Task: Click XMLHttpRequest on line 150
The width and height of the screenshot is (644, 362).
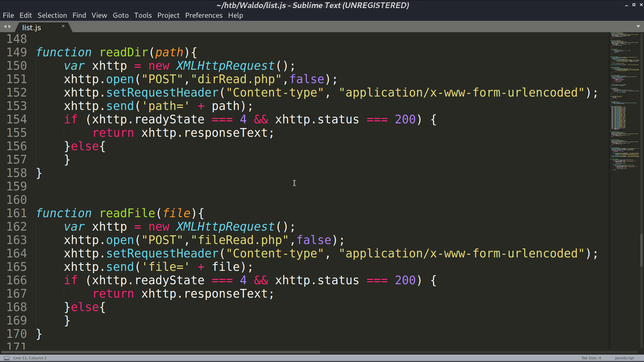Action: pyautogui.click(x=225, y=66)
